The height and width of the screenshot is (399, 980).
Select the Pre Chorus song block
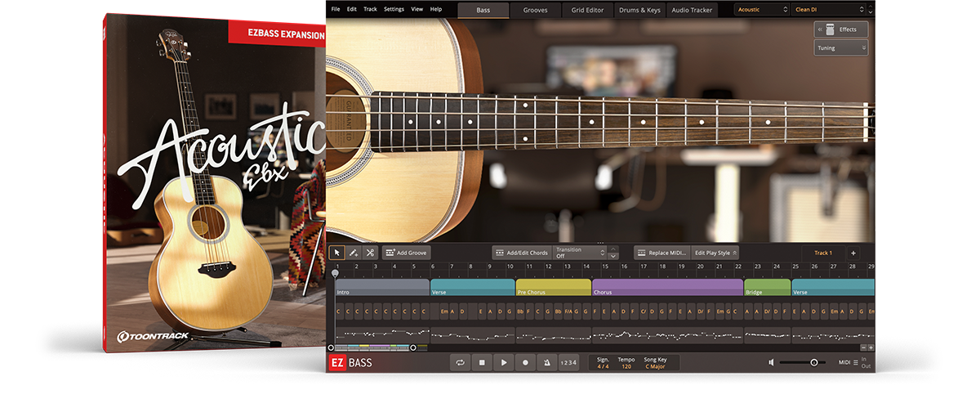tap(553, 288)
